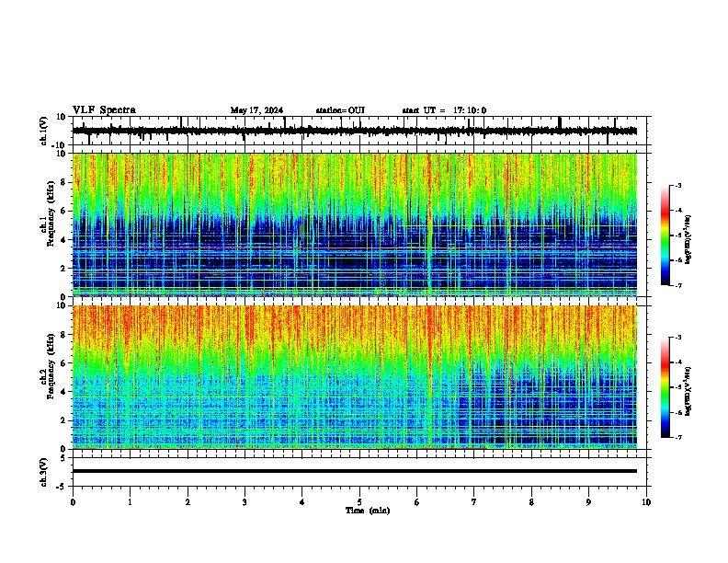Click the "-7" value on ch.1 color scale
The height and width of the screenshot is (563, 728).
(677, 285)
